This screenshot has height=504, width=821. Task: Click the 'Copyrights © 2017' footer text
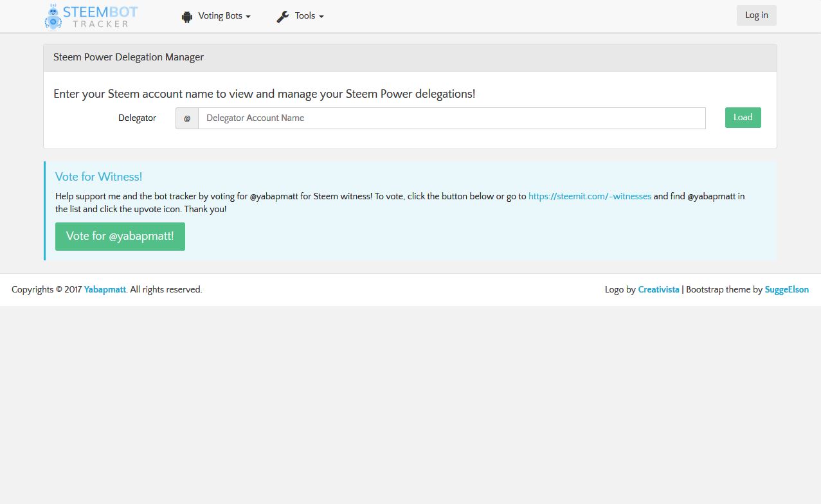46,289
